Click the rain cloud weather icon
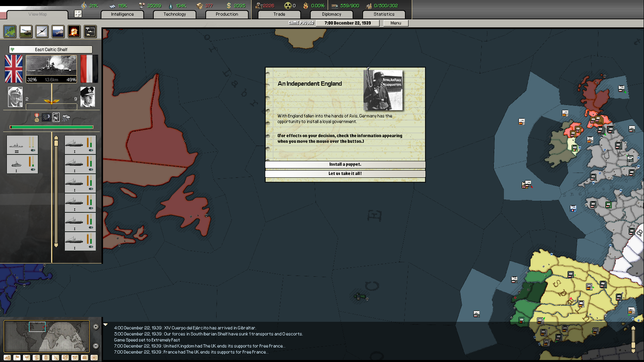The width and height of the screenshot is (644, 362). [x=66, y=117]
